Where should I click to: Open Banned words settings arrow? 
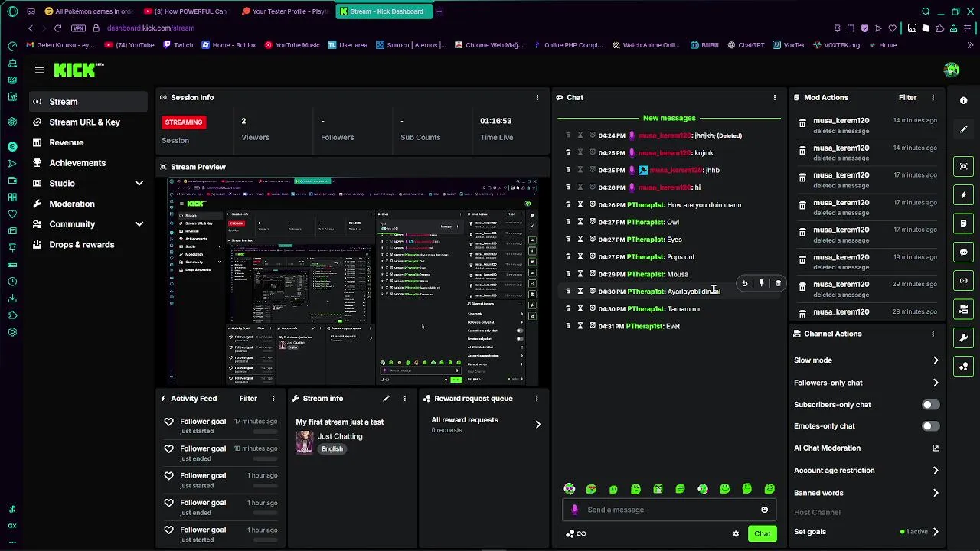pyautogui.click(x=936, y=493)
